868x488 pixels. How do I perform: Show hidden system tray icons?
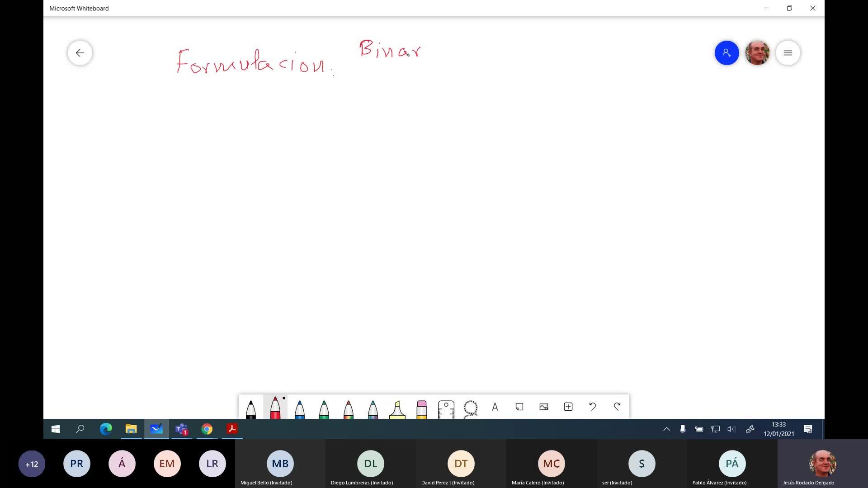666,429
